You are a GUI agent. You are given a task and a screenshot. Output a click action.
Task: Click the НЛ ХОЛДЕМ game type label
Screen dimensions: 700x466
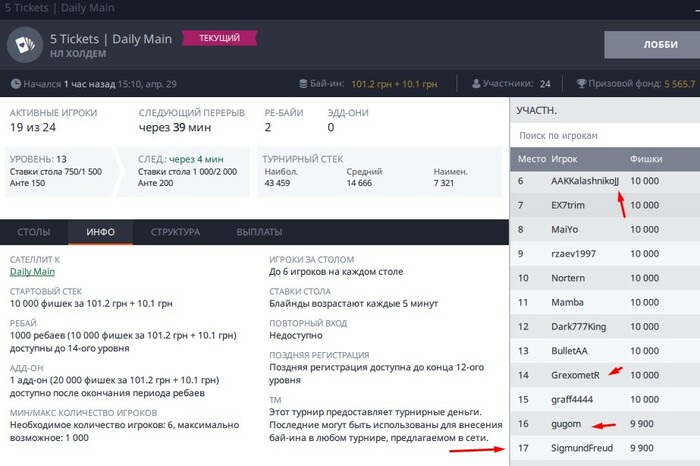(x=78, y=54)
